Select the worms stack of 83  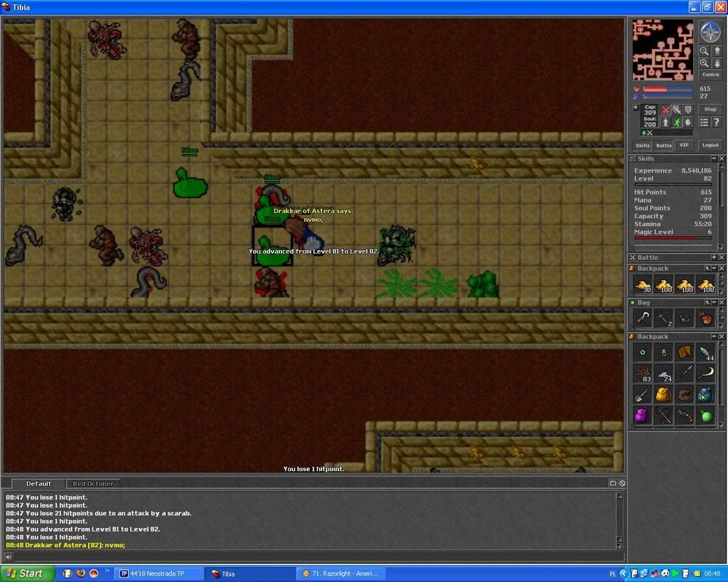[x=643, y=374]
